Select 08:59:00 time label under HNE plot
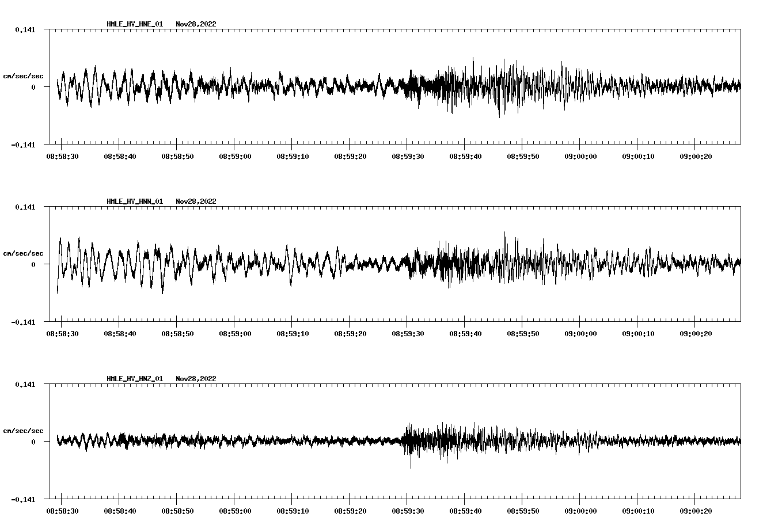The width and height of the screenshot is (782, 532). click(x=235, y=156)
